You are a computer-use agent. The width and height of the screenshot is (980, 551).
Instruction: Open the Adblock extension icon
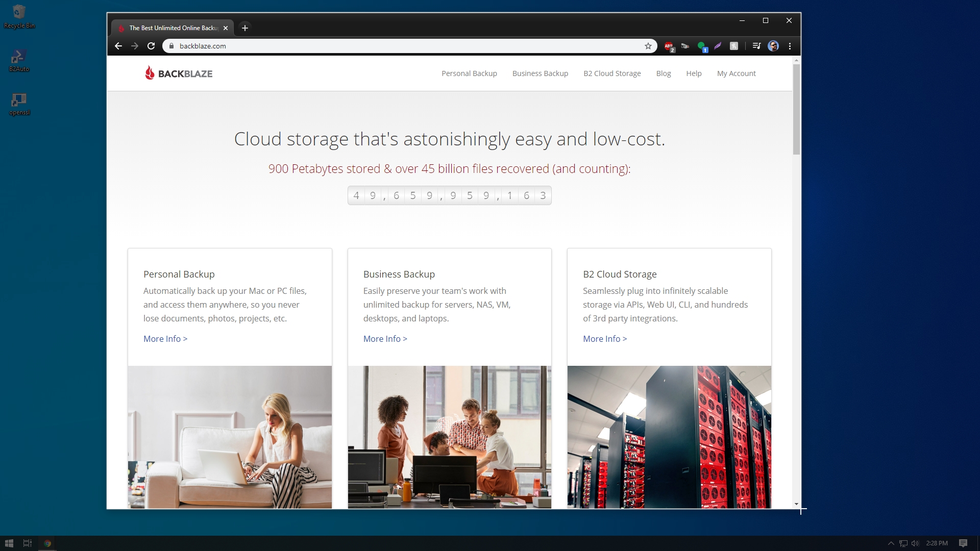pyautogui.click(x=669, y=46)
